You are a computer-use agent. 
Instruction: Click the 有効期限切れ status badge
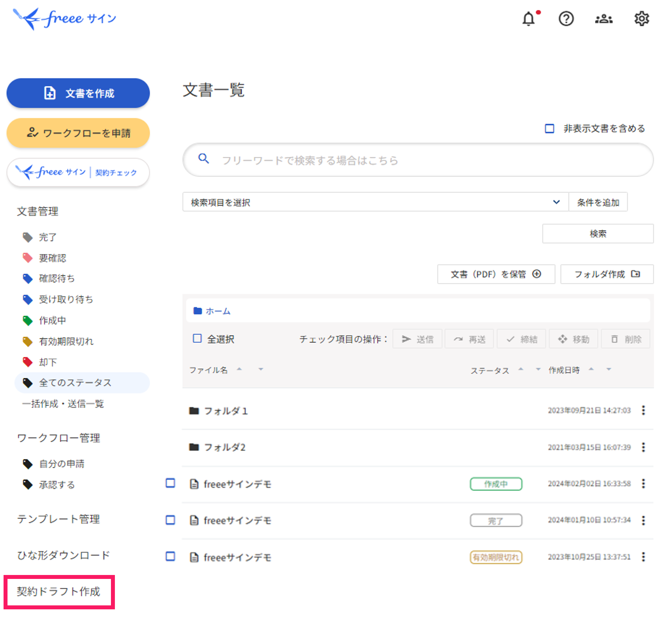(x=496, y=557)
